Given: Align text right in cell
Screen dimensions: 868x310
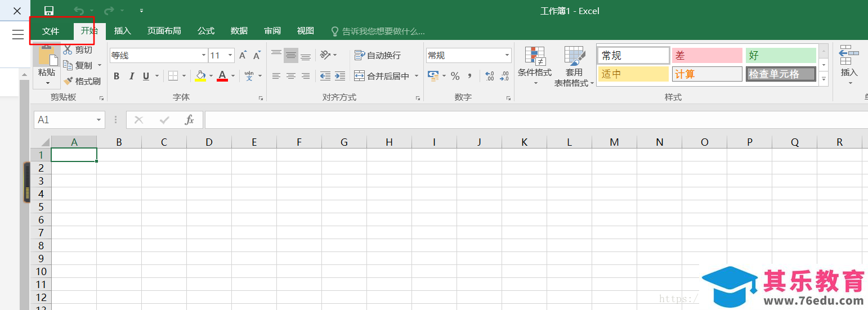Looking at the screenshot, I should click(306, 76).
